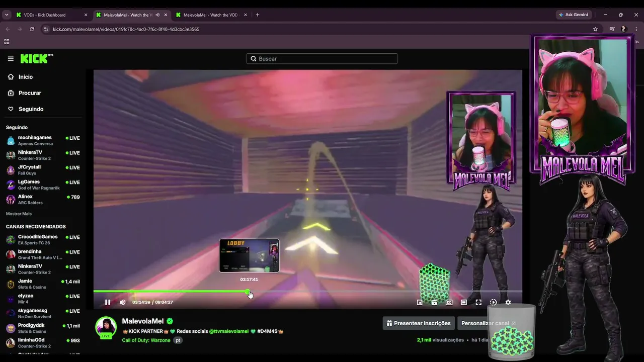
Task: Open the Kick hamburger sidebar menu
Action: [11, 59]
